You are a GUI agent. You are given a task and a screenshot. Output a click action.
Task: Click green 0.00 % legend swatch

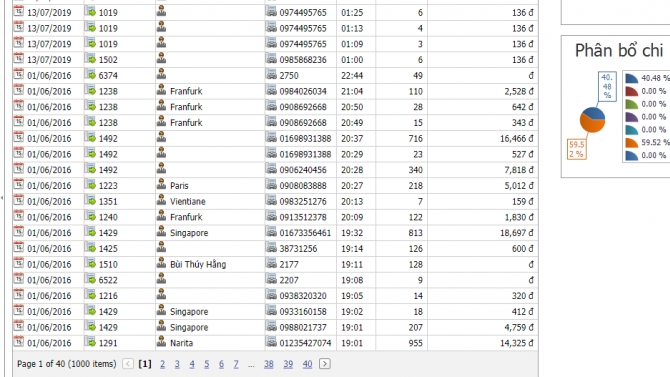(x=632, y=104)
